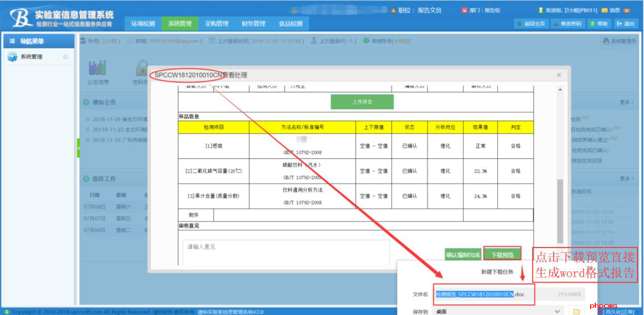This screenshot has height=315, width=644.
Task: Select the 食品检测 tab
Action: tap(291, 24)
